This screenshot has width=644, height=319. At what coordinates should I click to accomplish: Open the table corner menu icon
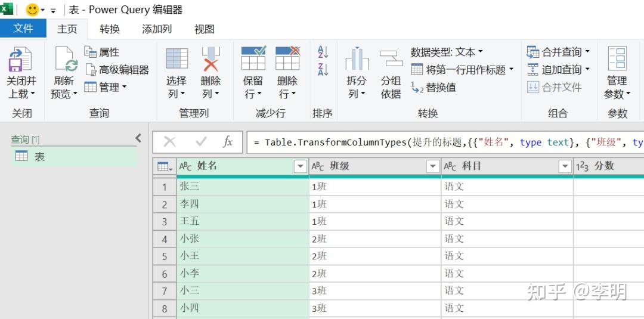[x=165, y=166]
